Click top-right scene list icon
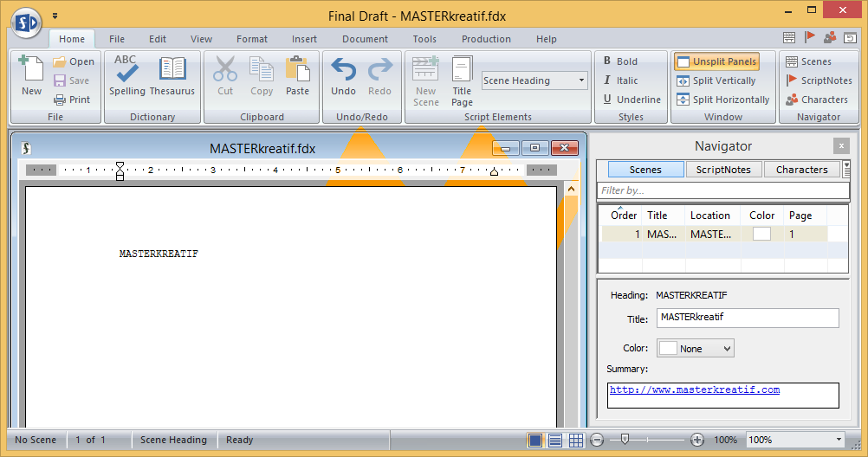Viewport: 868px width, 457px height. tap(789, 37)
